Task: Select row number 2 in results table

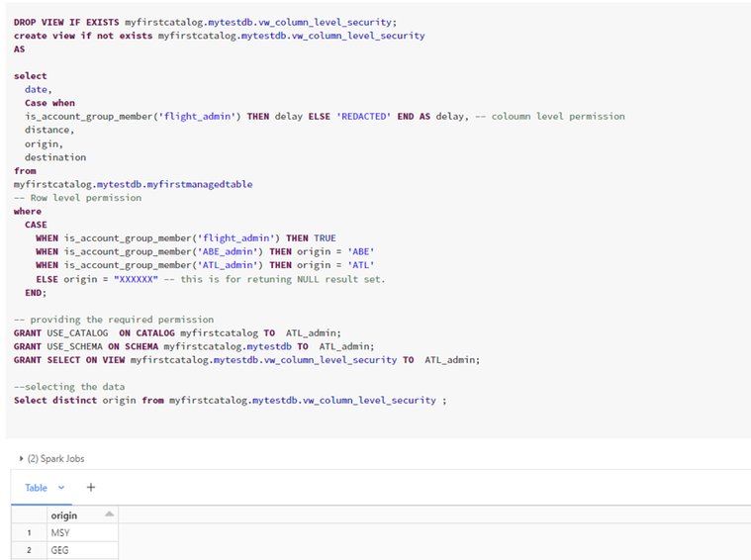Action: [x=29, y=550]
